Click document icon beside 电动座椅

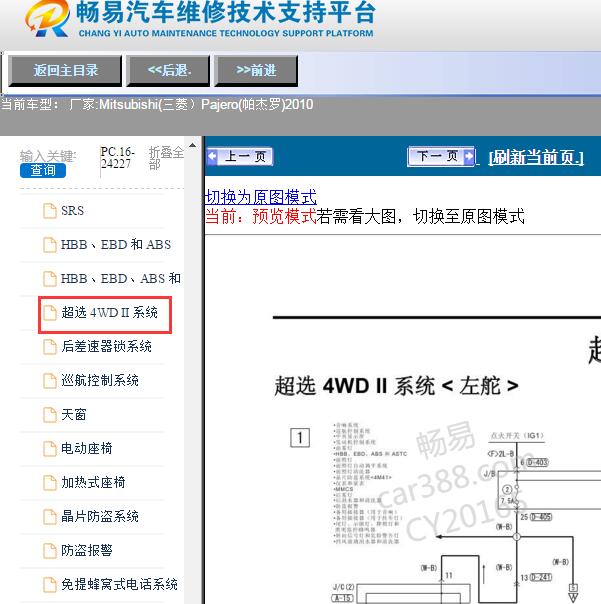point(49,448)
